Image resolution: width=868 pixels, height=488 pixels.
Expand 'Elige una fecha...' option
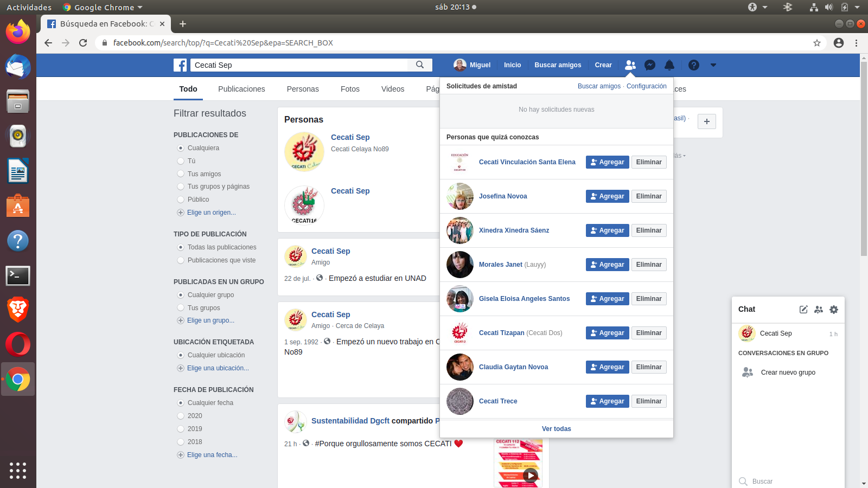click(x=212, y=455)
